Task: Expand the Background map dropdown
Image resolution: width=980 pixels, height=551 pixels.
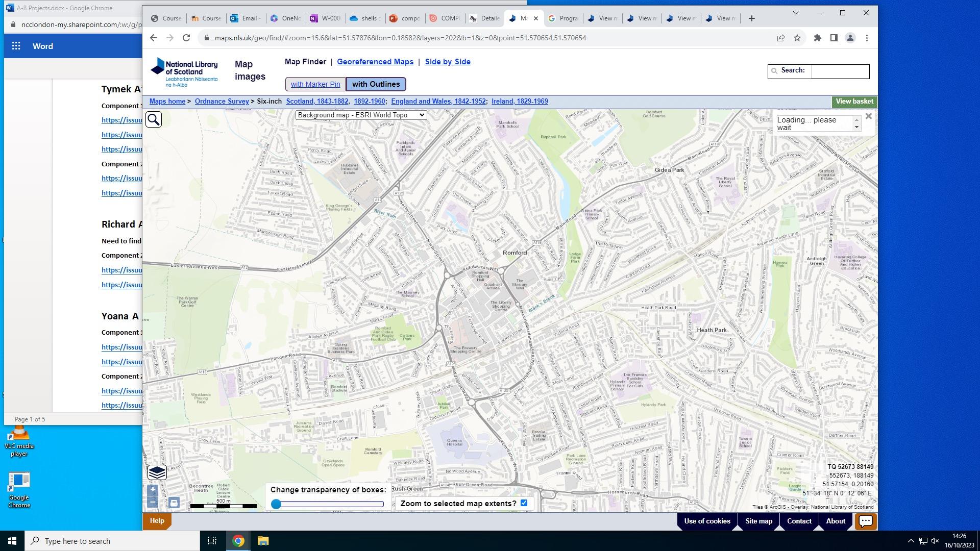Action: point(361,115)
